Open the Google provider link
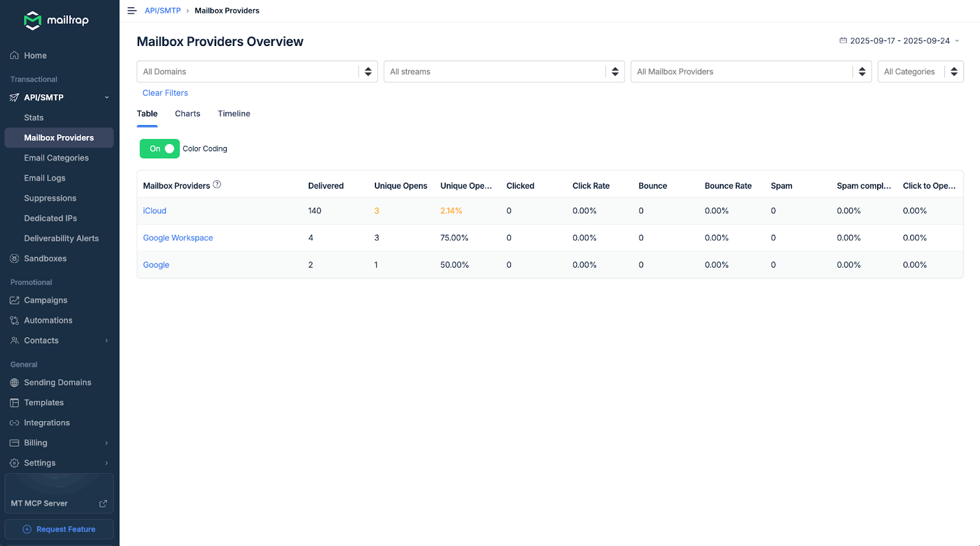The image size is (980, 546). (x=156, y=265)
